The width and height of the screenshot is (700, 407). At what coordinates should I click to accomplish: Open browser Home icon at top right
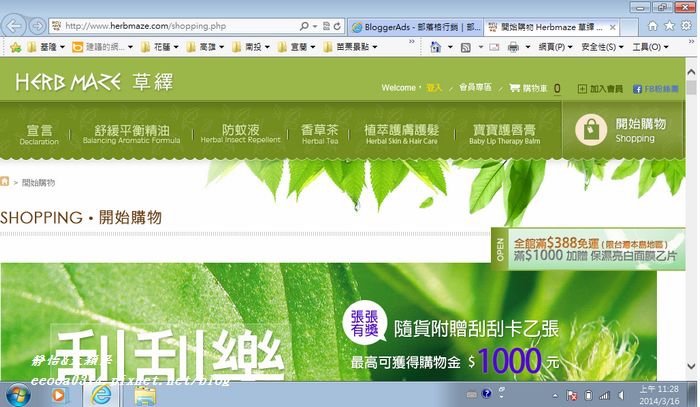pos(653,26)
